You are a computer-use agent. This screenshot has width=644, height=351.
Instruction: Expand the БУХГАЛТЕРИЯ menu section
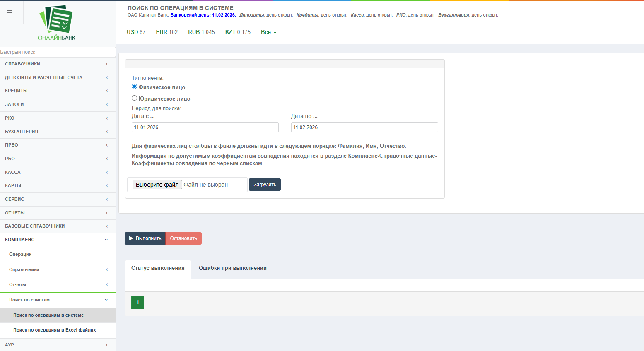[x=58, y=132]
